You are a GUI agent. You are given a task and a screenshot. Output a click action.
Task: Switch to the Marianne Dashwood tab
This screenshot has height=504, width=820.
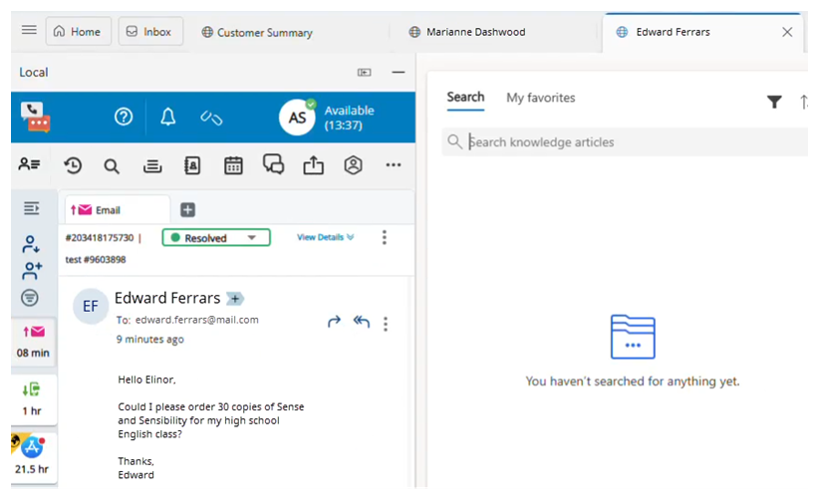[x=475, y=32]
